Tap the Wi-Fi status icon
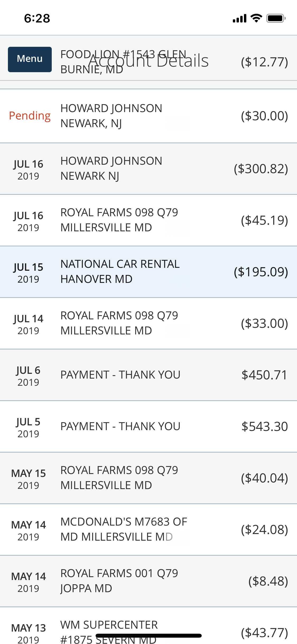This screenshot has width=297, height=644. pos(256,18)
